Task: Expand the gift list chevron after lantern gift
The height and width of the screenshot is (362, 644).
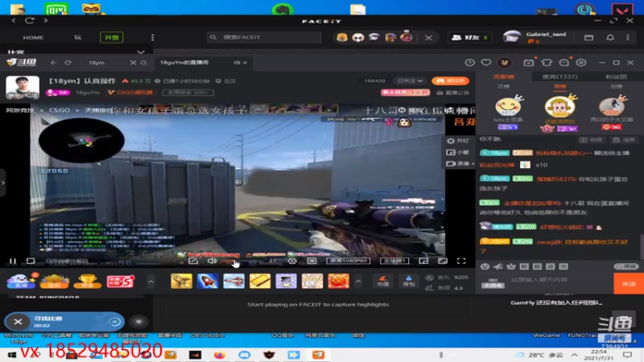Action: 358,282
